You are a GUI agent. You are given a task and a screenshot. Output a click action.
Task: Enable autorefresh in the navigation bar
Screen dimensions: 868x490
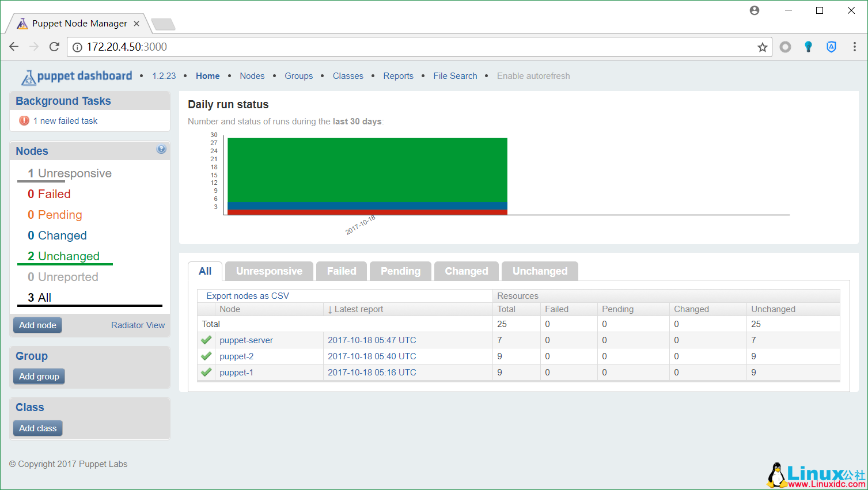tap(533, 76)
